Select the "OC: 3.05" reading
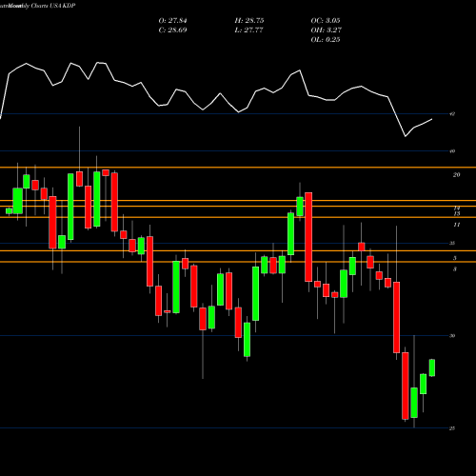The width and height of the screenshot is (476, 476). [326, 21]
